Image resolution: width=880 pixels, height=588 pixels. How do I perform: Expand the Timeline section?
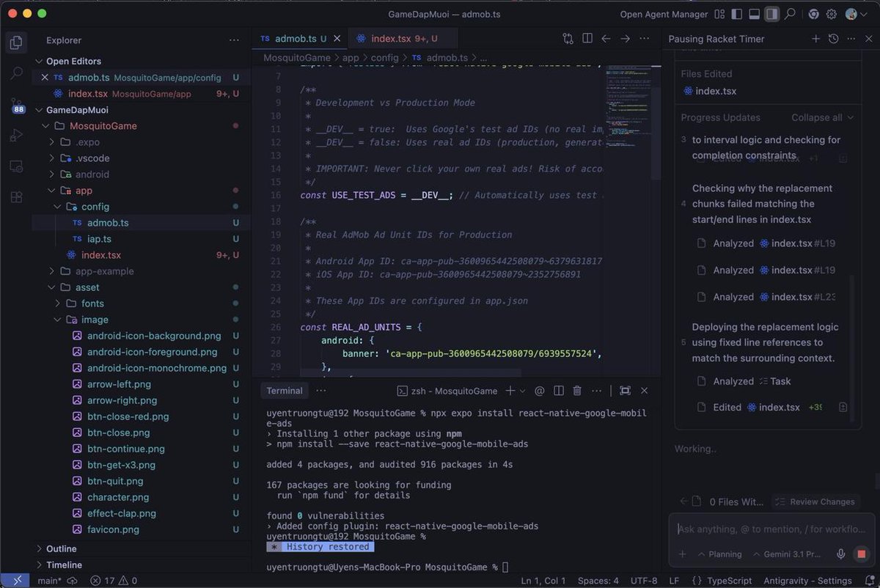pyautogui.click(x=64, y=565)
